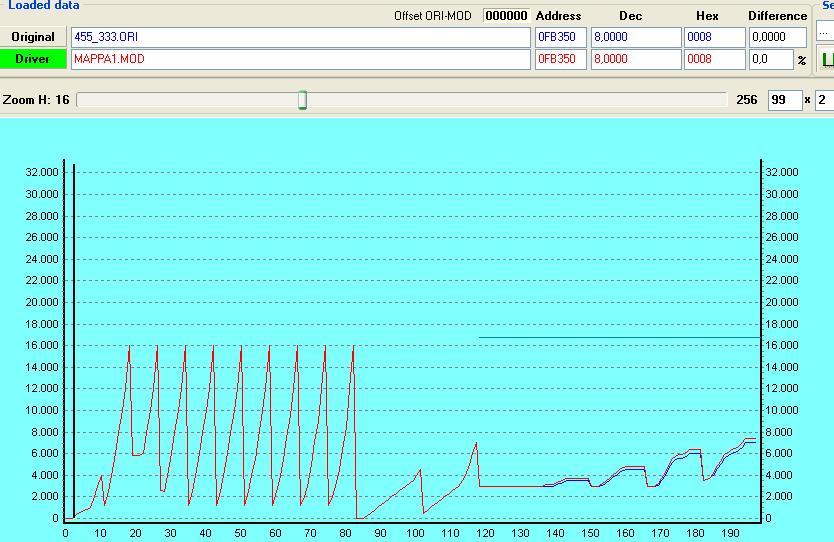
Task: Click the percent sign beside Difference
Action: point(802,60)
